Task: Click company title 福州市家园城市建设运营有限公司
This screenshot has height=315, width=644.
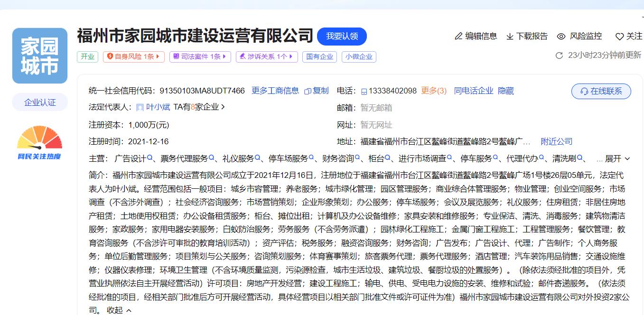Action: 195,36
